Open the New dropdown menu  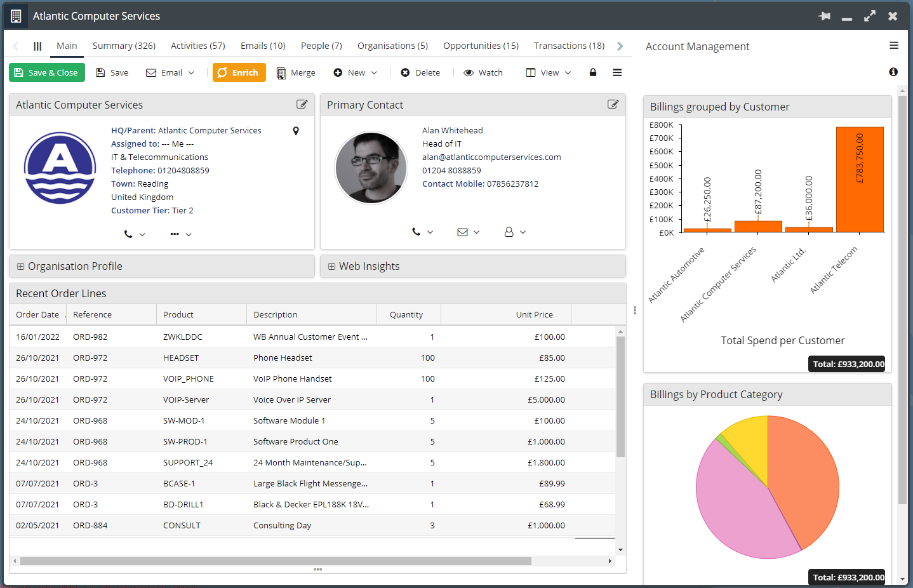pyautogui.click(x=355, y=72)
